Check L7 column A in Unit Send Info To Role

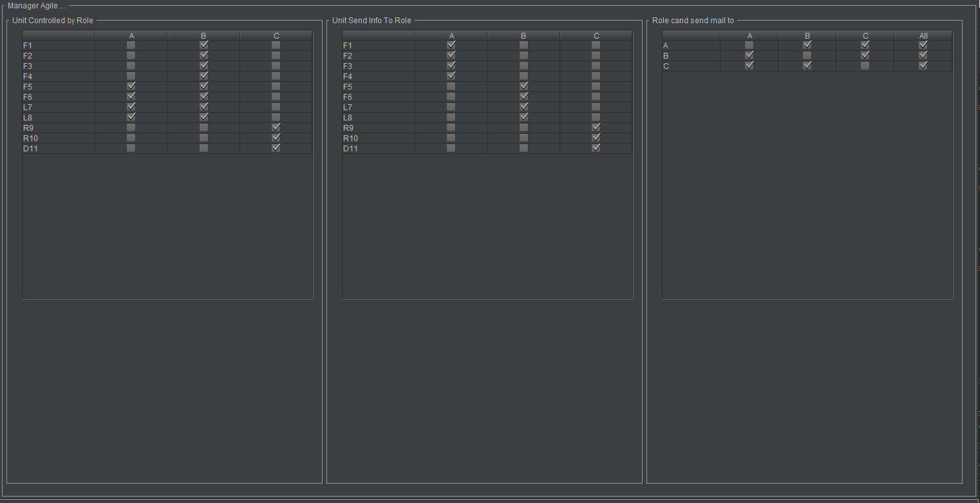coord(451,108)
